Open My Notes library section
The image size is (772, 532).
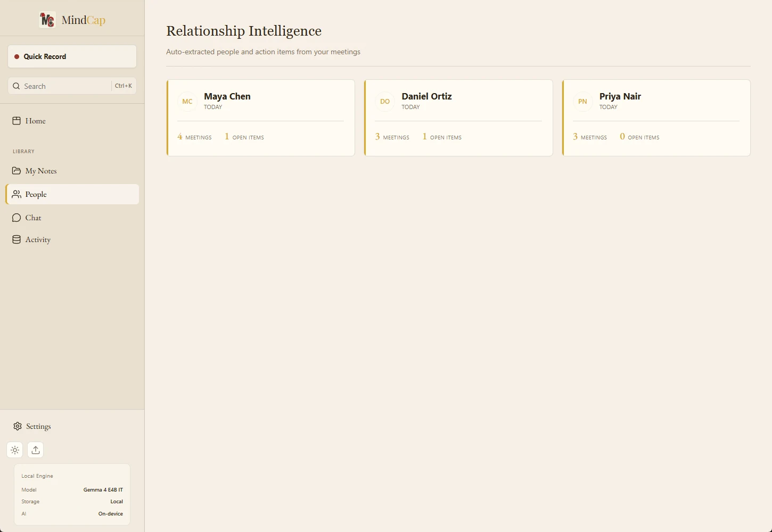click(x=72, y=171)
